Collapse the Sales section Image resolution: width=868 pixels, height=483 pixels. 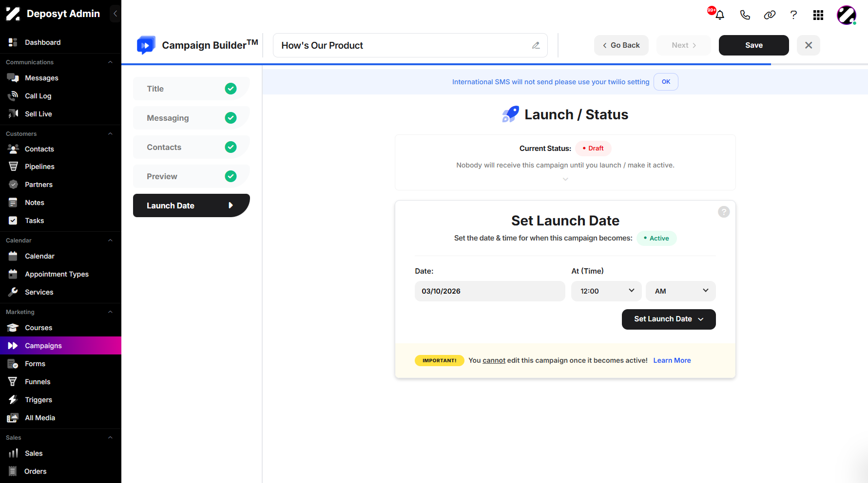(x=110, y=438)
